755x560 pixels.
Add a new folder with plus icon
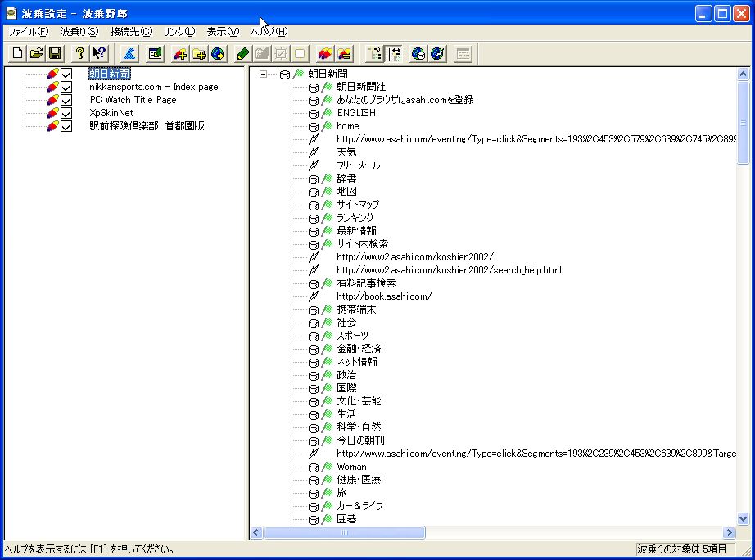[199, 53]
